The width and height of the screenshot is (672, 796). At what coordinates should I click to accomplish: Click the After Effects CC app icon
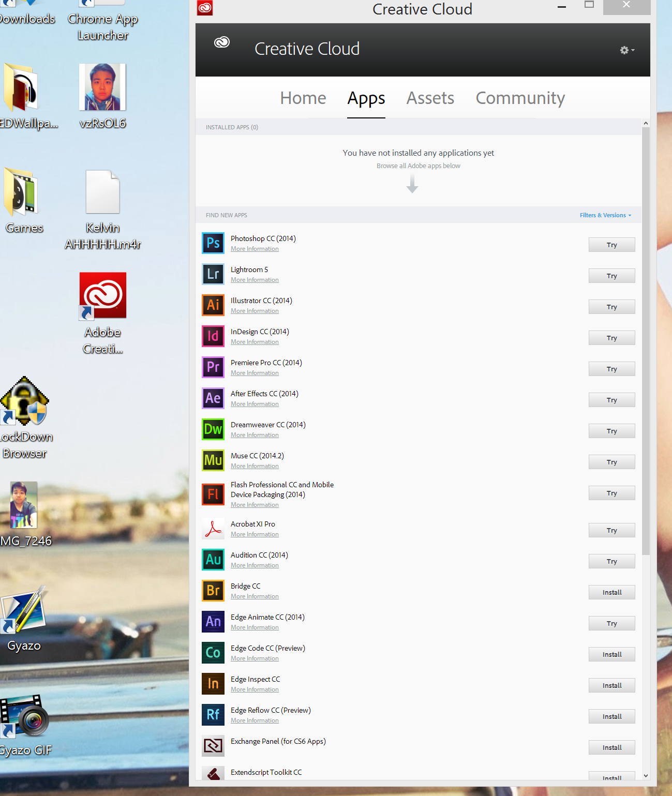pyautogui.click(x=213, y=398)
